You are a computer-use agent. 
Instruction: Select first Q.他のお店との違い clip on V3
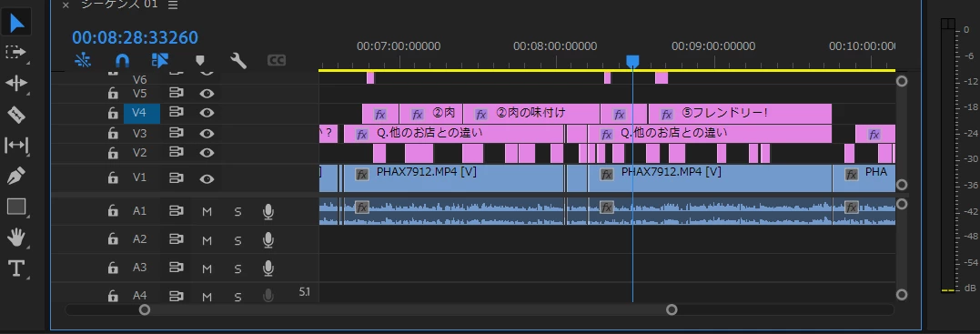click(x=454, y=133)
